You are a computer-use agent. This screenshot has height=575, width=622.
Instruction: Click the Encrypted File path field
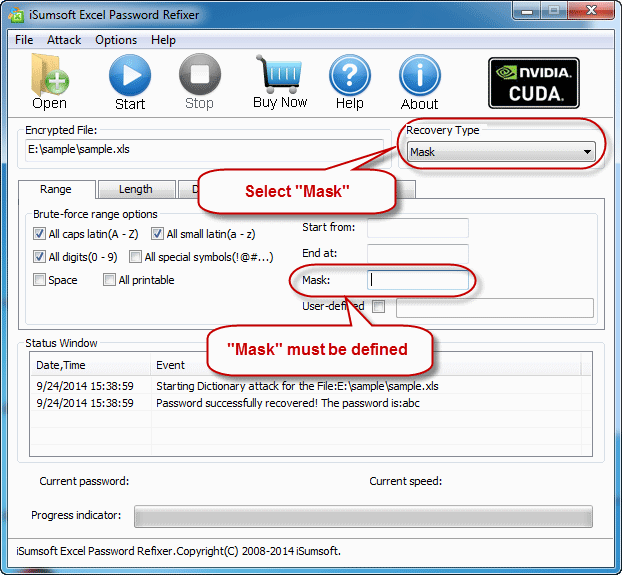coord(204,150)
